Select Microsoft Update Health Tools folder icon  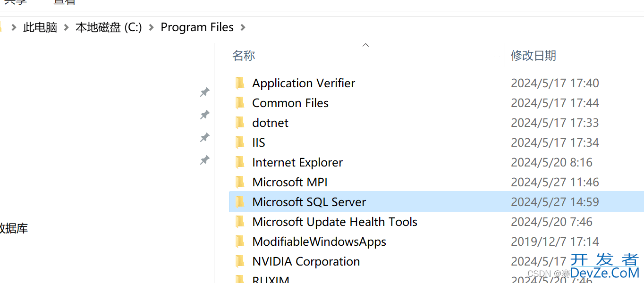[x=240, y=222]
